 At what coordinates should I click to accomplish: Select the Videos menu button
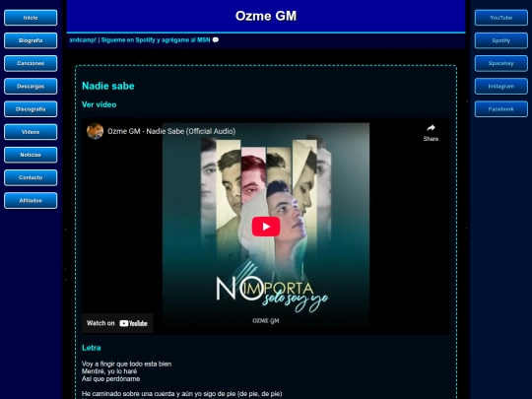coord(31,132)
